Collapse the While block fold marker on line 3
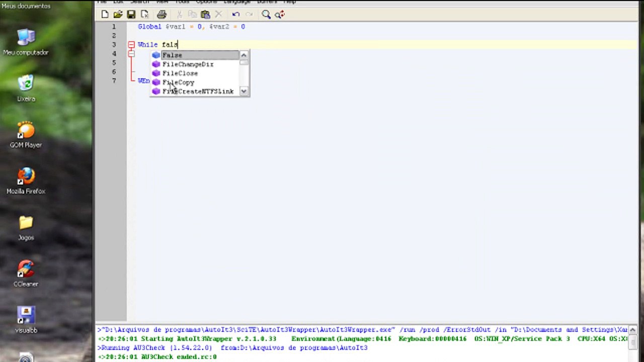This screenshot has height=362, width=644. [131, 45]
